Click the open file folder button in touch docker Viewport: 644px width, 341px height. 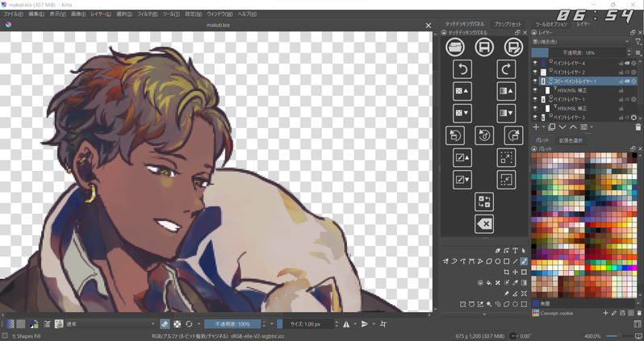tap(454, 48)
